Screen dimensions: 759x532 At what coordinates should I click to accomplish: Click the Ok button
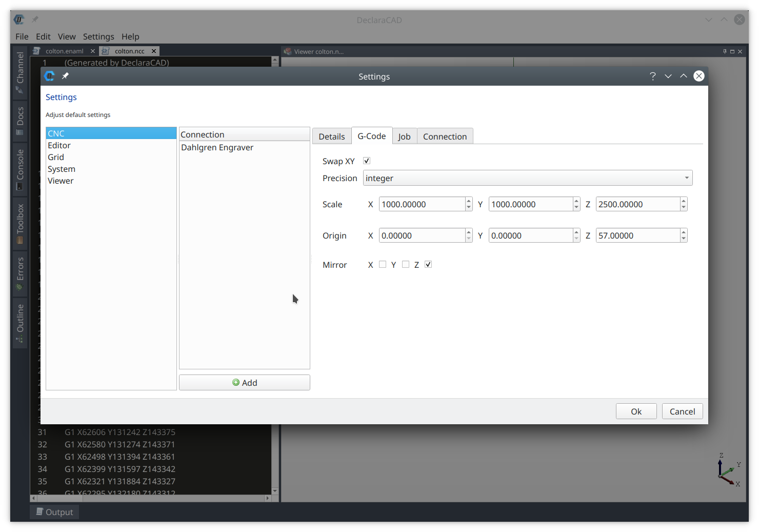(636, 411)
